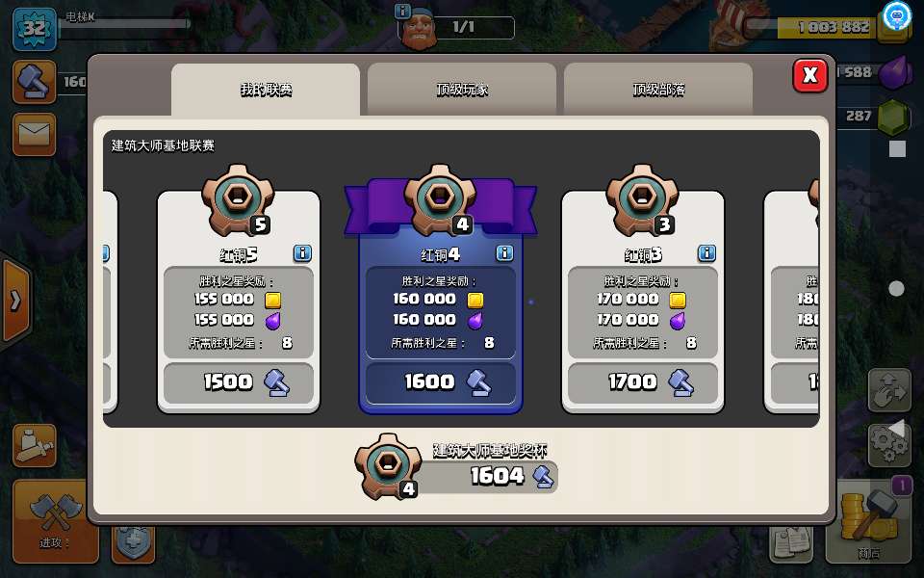Switch to the 顶级部落 tab
Image resolution: width=924 pixels, height=578 pixels.
pos(658,90)
